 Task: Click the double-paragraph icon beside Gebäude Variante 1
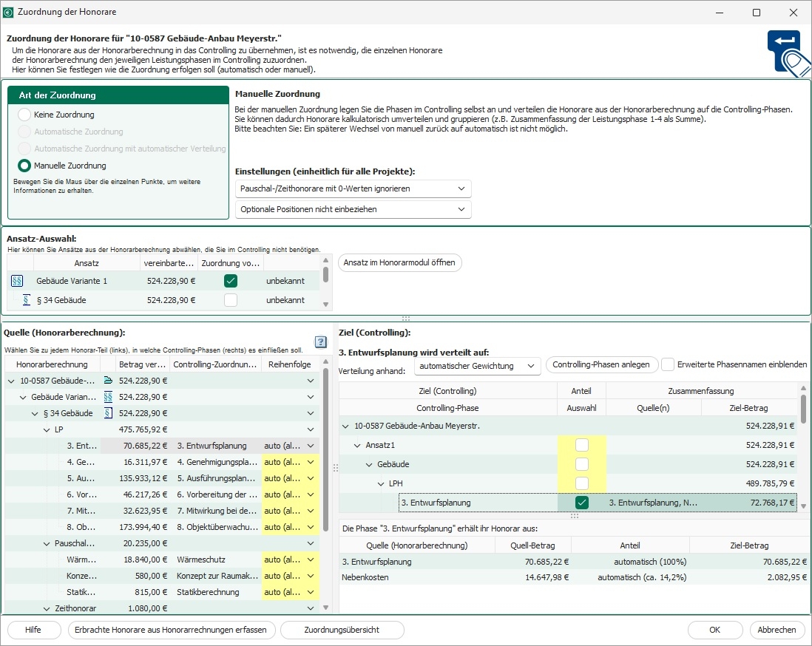click(x=18, y=281)
